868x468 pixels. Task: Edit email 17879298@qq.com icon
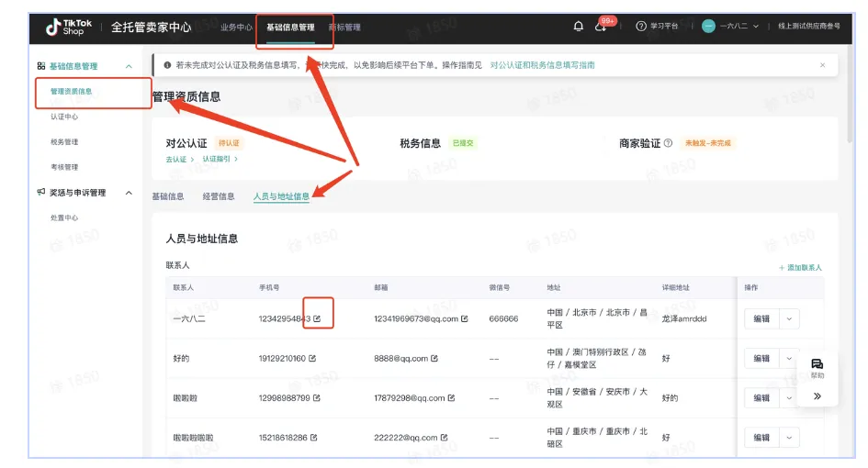pos(451,397)
